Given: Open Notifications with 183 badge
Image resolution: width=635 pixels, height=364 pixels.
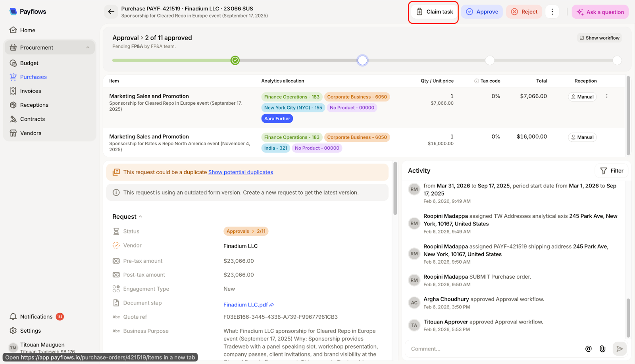Looking at the screenshot, I should tap(37, 317).
